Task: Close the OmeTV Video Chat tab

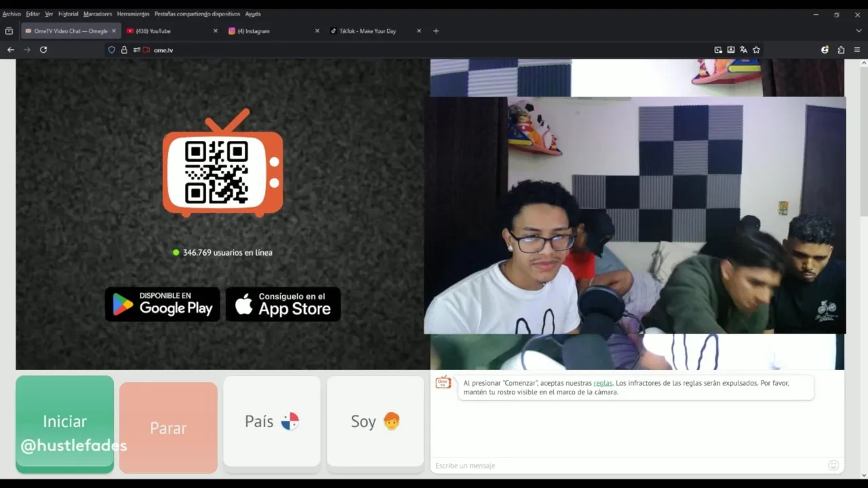Action: 114,30
